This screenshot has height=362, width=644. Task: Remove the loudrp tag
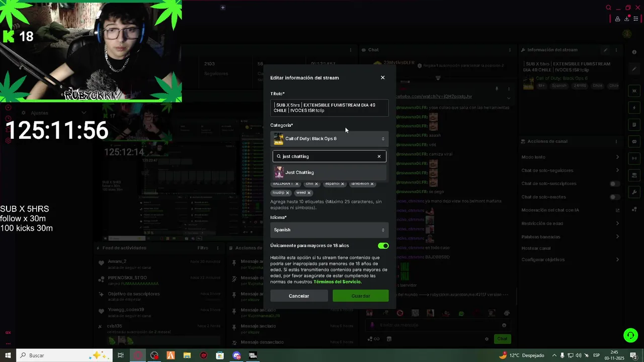click(288, 193)
